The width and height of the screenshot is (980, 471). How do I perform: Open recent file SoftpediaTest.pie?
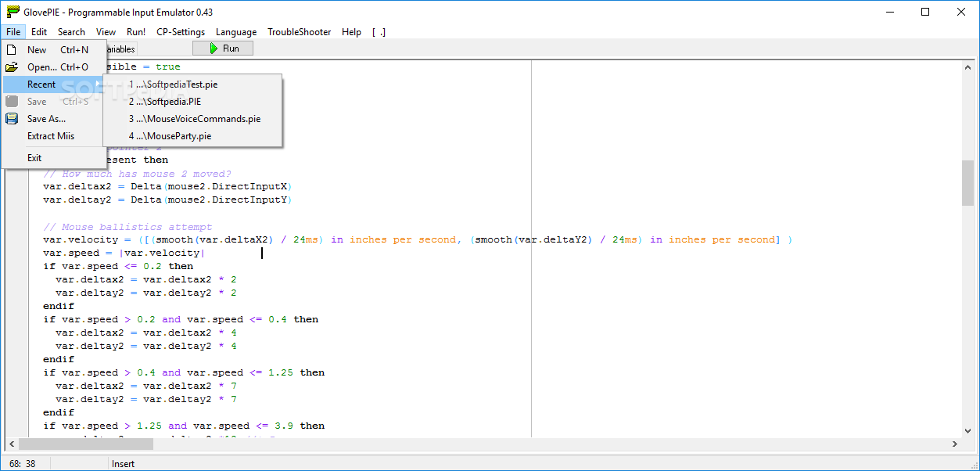(192, 84)
